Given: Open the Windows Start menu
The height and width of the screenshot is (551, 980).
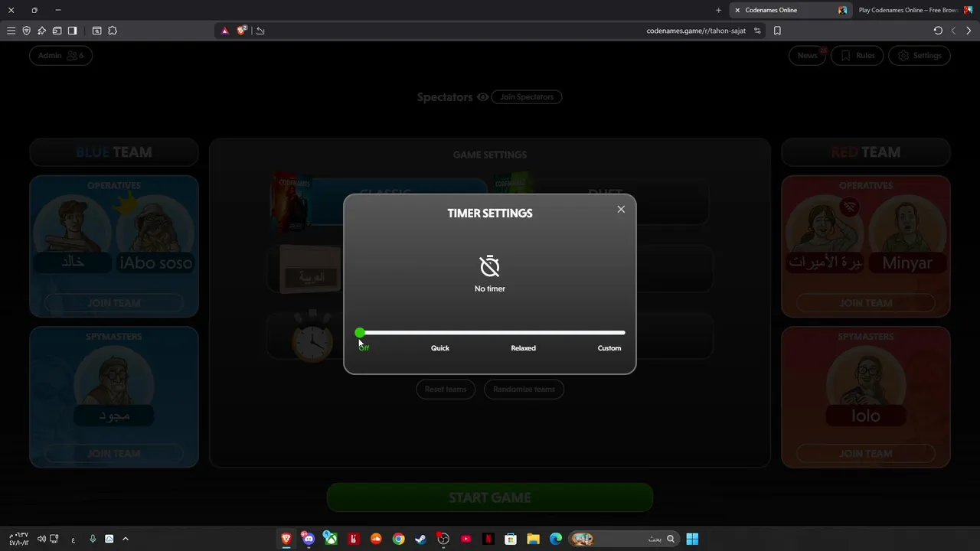Looking at the screenshot, I should pos(692,539).
